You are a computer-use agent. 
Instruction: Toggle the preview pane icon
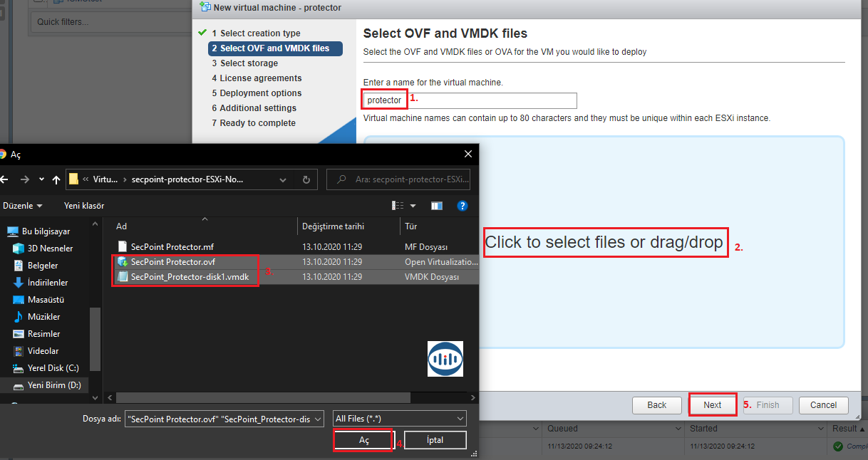[437, 206]
